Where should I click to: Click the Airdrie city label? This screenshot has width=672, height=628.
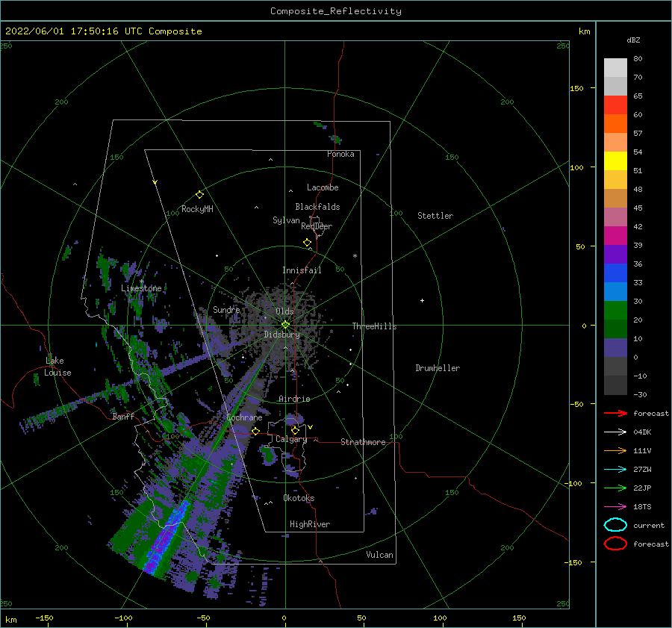click(294, 399)
